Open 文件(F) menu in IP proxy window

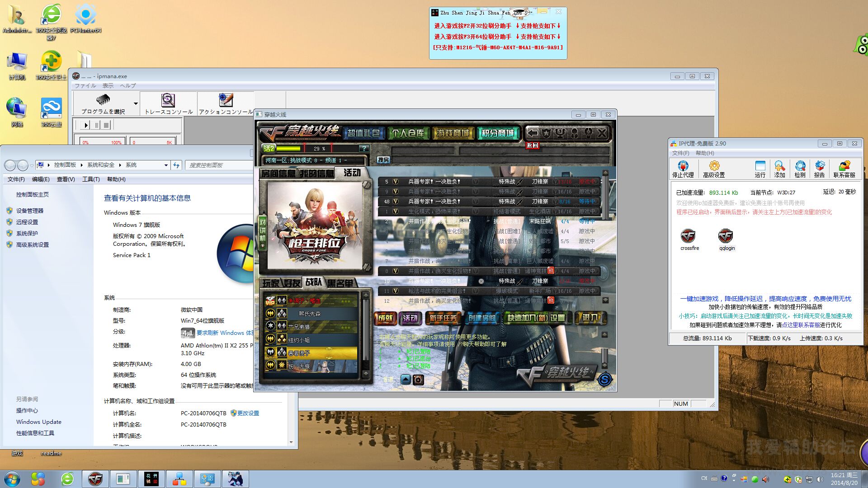coord(680,153)
